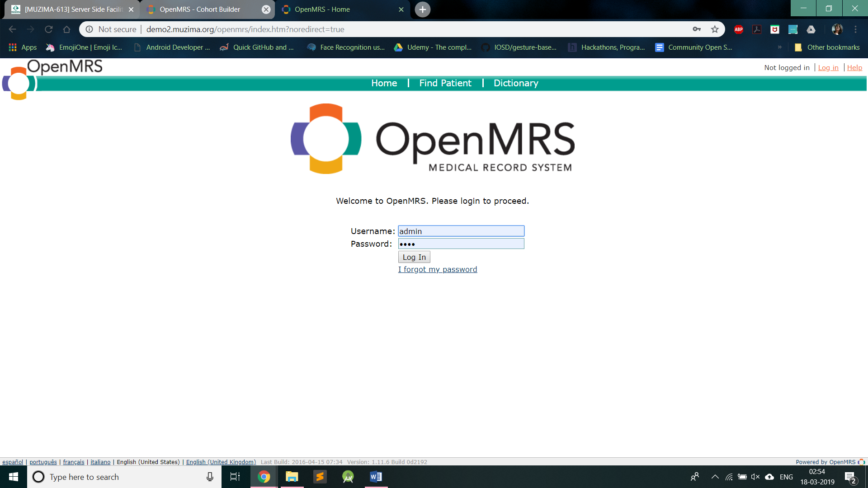The image size is (868, 488).
Task: Open Sublime Text from the taskbar
Action: pyautogui.click(x=320, y=477)
